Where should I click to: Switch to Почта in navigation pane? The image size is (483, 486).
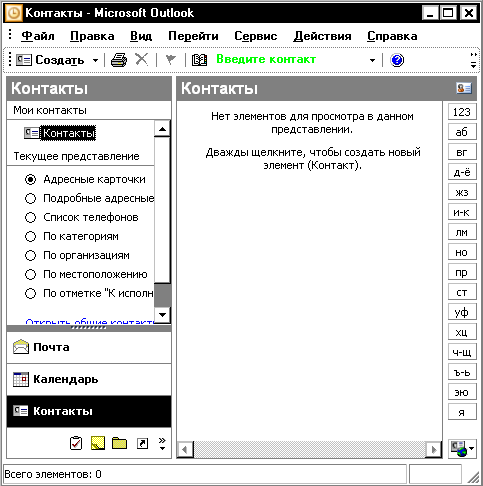(89, 347)
